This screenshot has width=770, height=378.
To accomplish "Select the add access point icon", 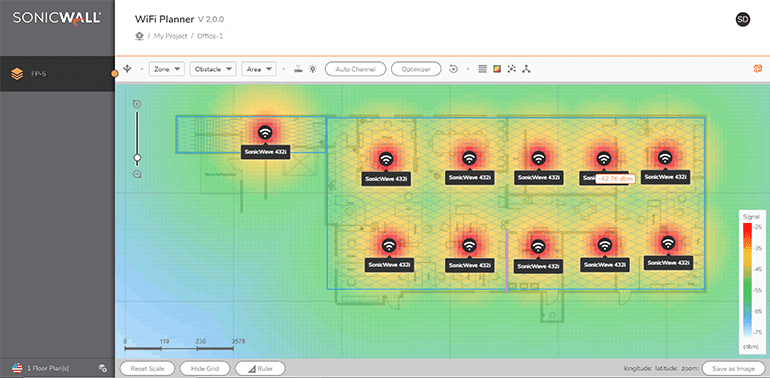I will coord(298,69).
